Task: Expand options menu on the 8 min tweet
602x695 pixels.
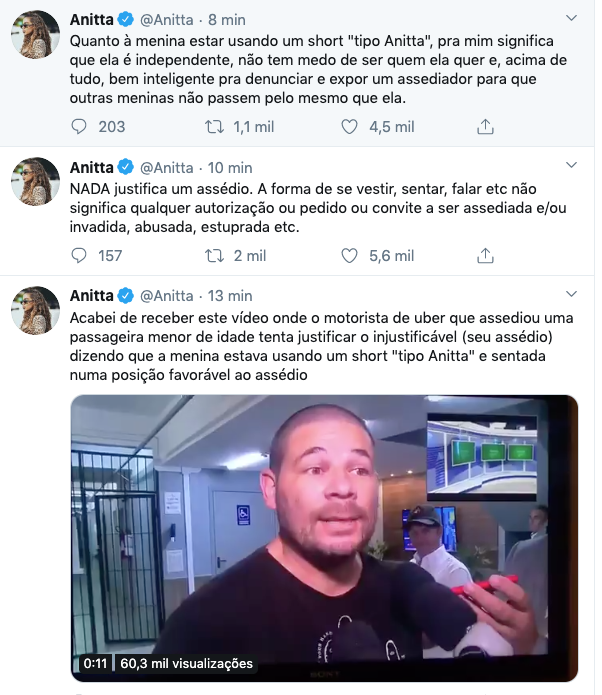Action: [571, 18]
